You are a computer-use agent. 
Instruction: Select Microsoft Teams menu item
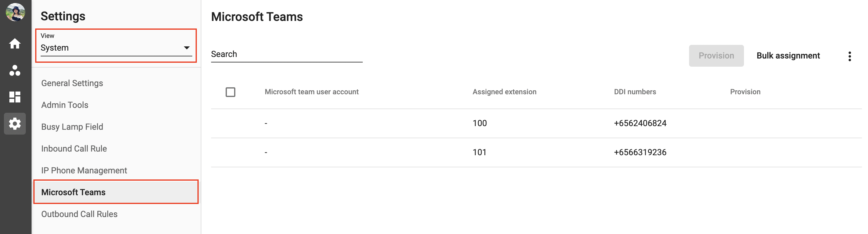[x=73, y=192]
